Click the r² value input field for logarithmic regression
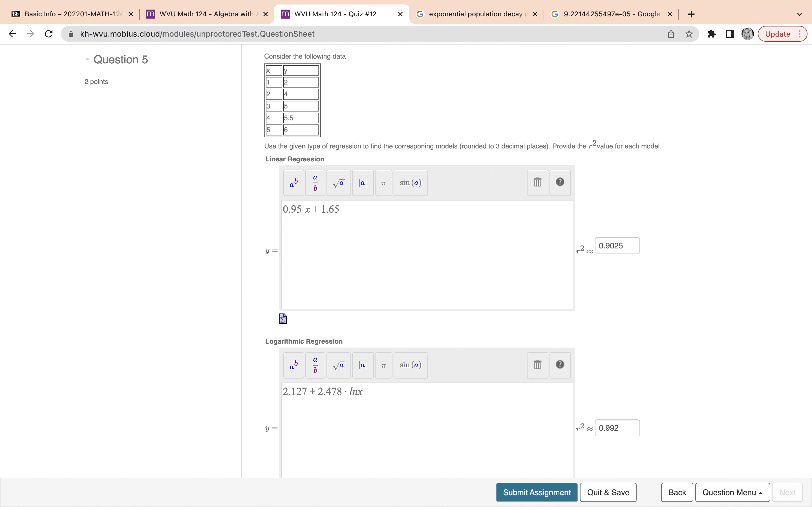 click(616, 428)
